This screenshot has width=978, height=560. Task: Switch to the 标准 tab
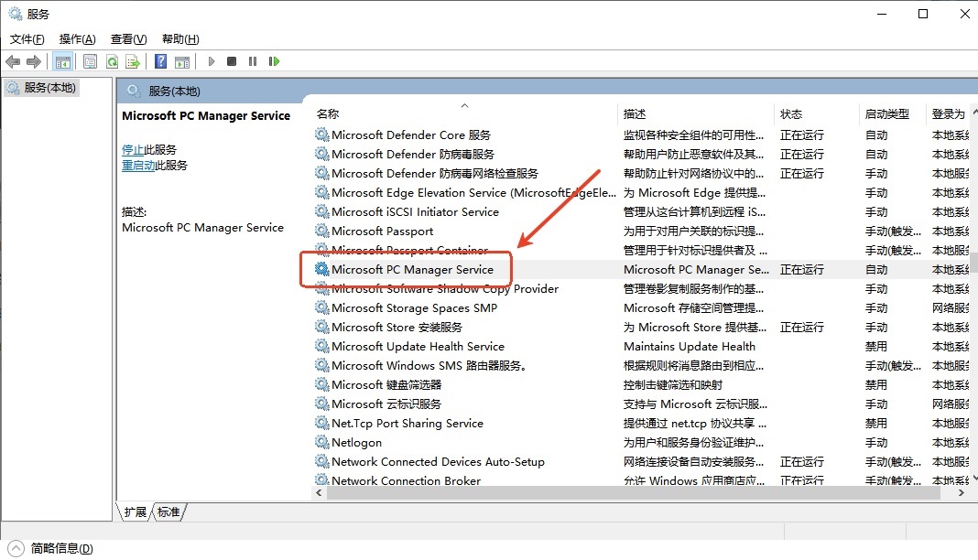[x=168, y=512]
